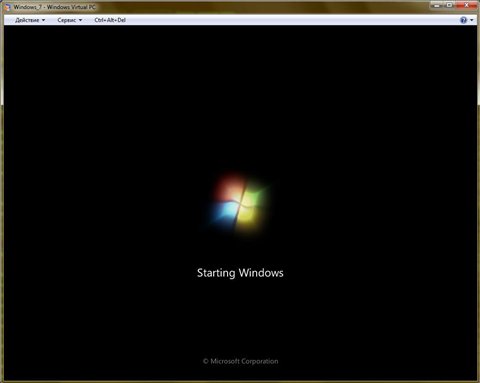Expand the arrow next to Действие
The width and height of the screenshot is (480, 383).
(x=43, y=20)
